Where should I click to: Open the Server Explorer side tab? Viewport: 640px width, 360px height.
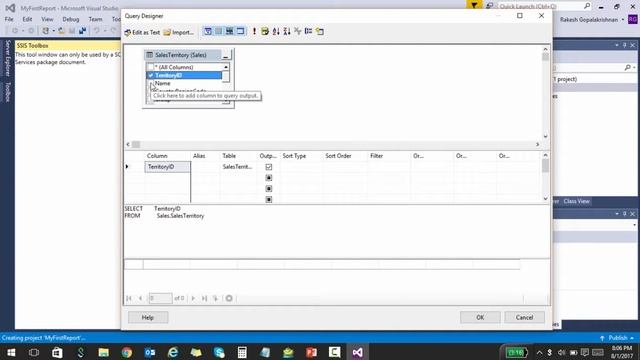pyautogui.click(x=7, y=58)
